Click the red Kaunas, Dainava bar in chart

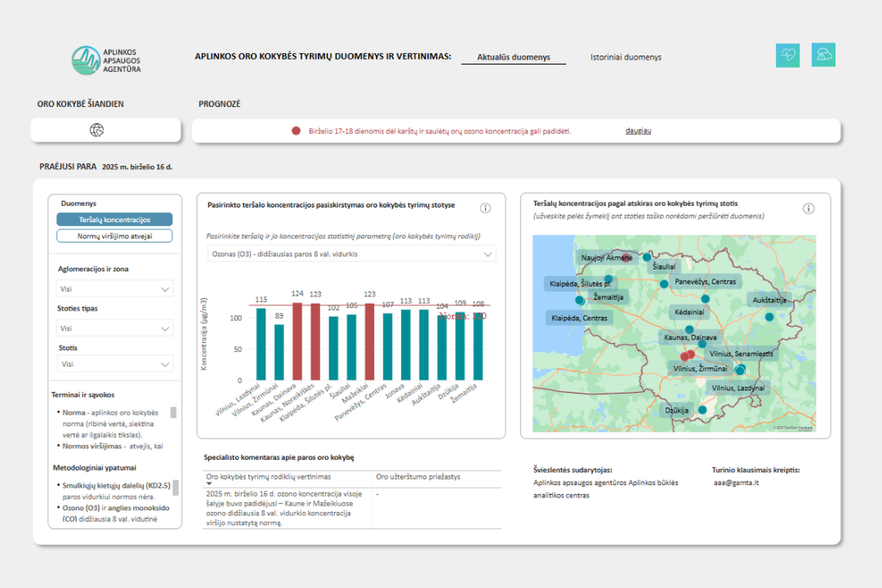click(297, 341)
